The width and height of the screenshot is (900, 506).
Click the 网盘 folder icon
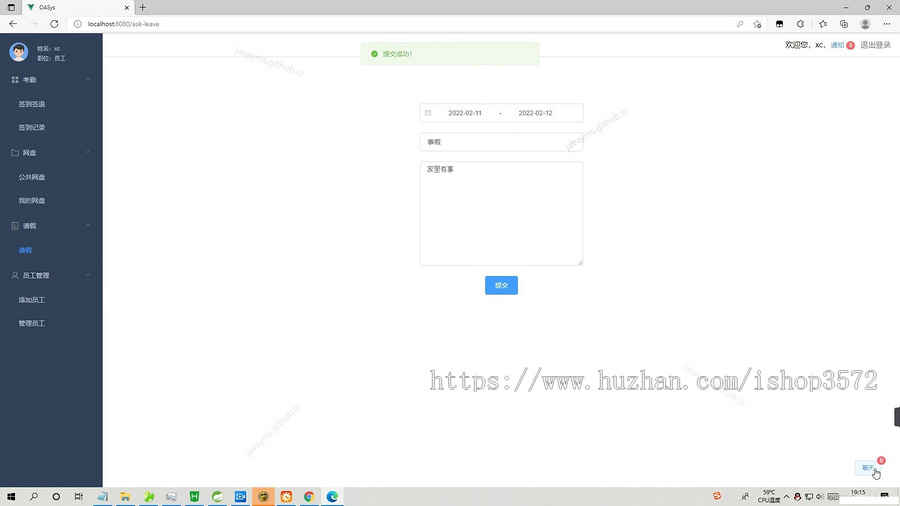[x=15, y=153]
